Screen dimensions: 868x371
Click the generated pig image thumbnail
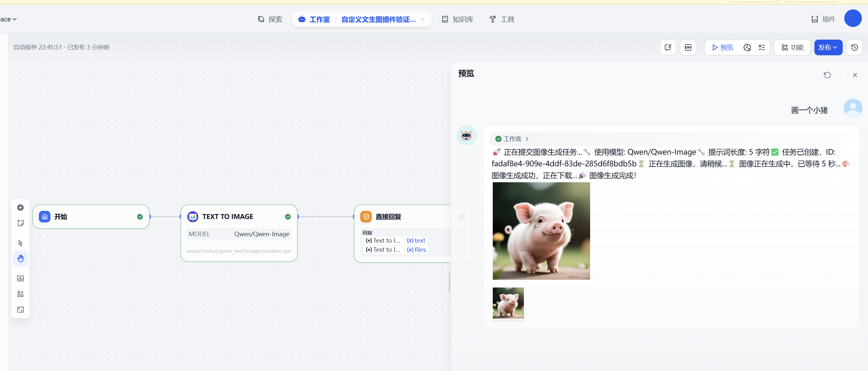click(508, 303)
